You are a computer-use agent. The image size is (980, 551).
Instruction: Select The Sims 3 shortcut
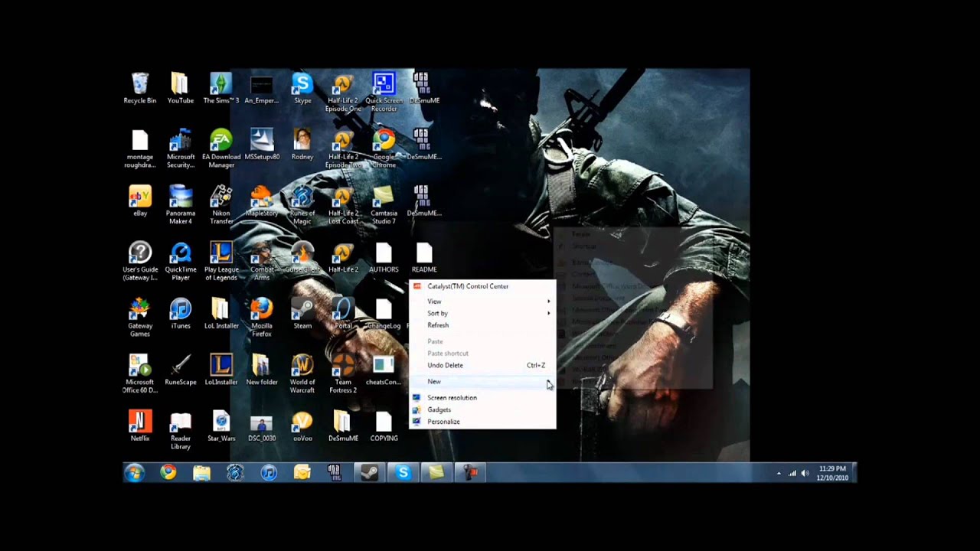[x=220, y=88]
